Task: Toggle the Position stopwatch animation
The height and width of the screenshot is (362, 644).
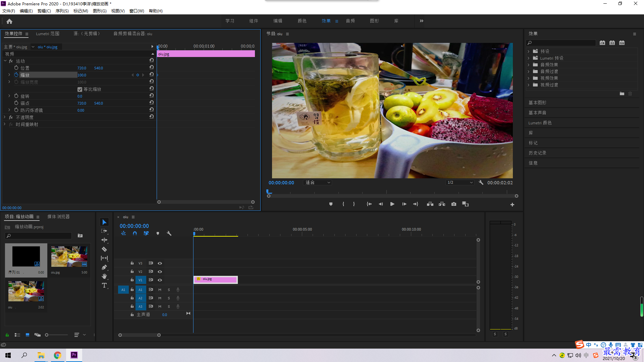Action: point(16,68)
